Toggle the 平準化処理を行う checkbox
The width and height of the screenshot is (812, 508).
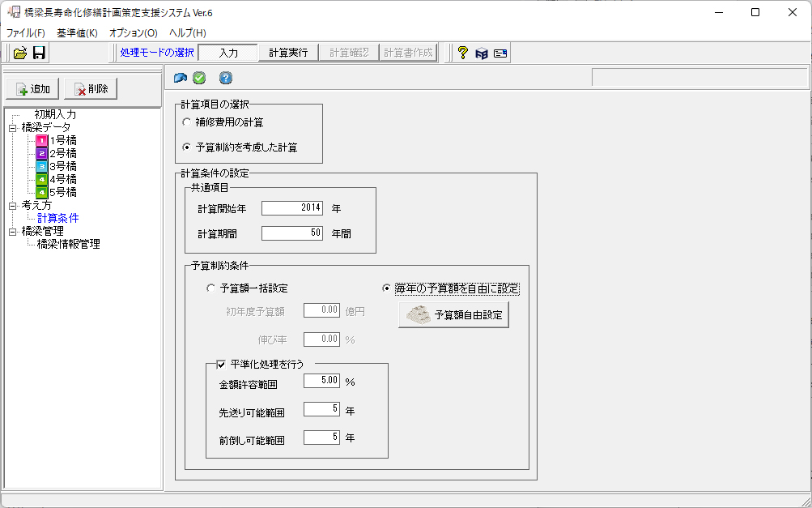pyautogui.click(x=221, y=365)
